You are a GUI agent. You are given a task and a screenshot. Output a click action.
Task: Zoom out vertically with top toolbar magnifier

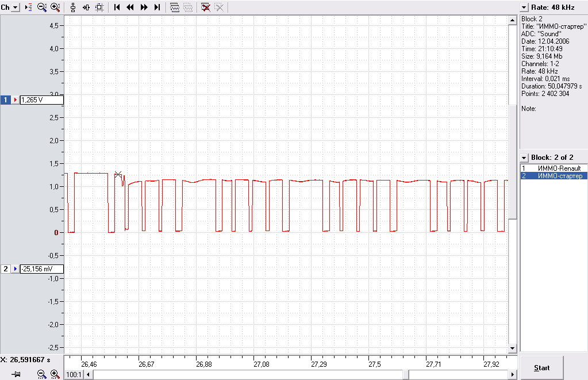click(x=42, y=7)
